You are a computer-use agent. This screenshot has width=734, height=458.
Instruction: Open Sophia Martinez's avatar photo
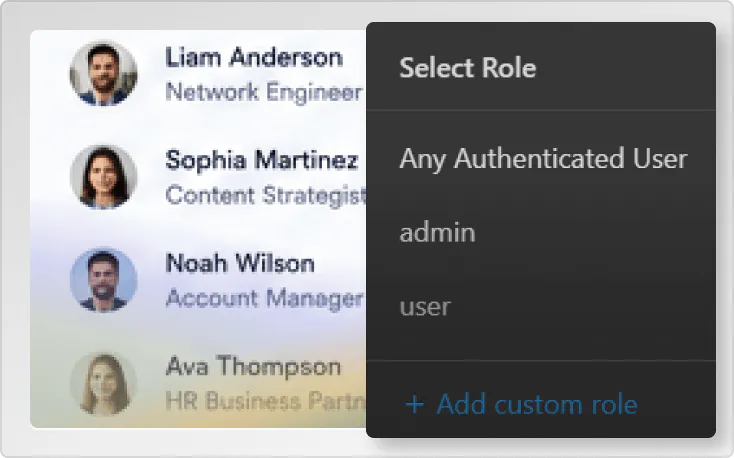[x=103, y=177]
